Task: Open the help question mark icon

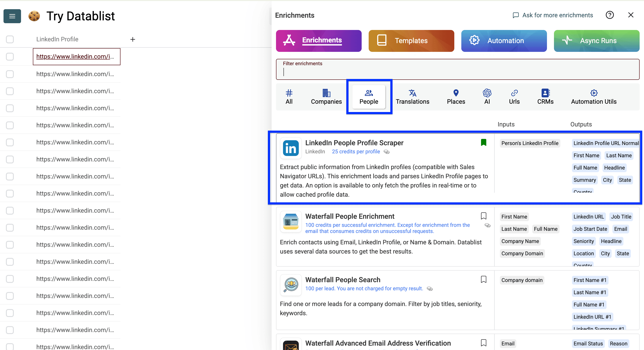Action: 610,15
